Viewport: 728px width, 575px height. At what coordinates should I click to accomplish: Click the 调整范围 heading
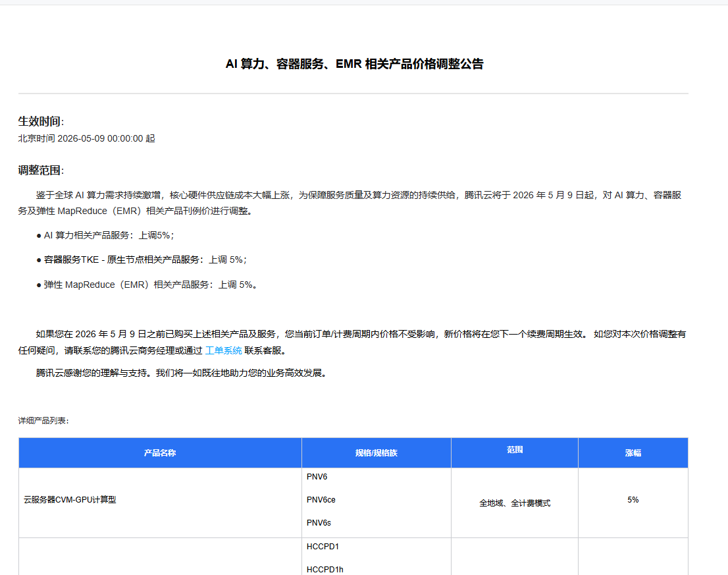point(41,171)
